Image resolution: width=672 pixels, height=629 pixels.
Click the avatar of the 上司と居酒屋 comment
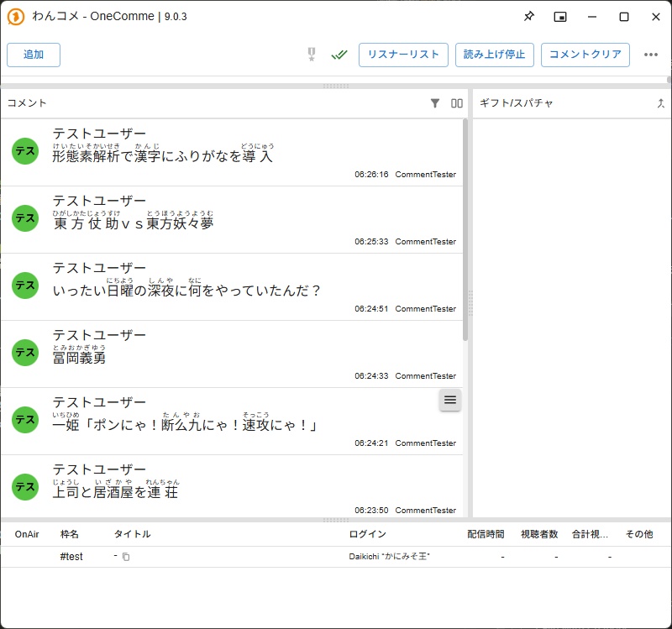[x=25, y=487]
